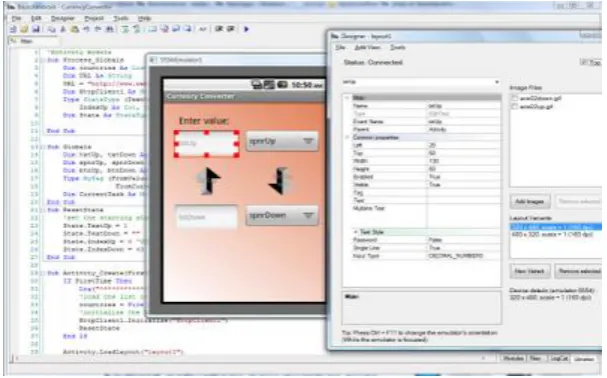Click the green indent block toolbar icon
This screenshot has width=607, height=378.
(x=125, y=29)
